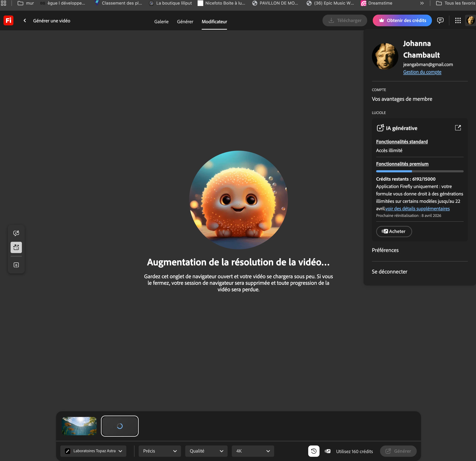
Task: Click the generation history clock icon
Action: (x=314, y=451)
